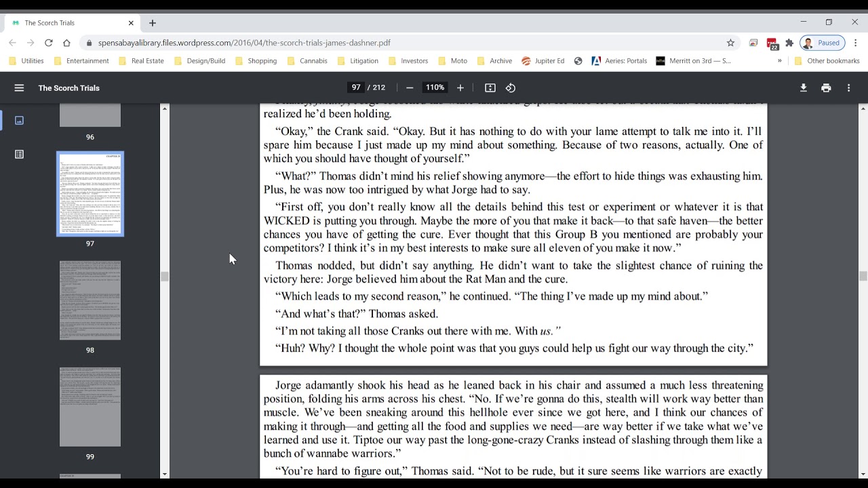This screenshot has height=488, width=868.
Task: Open the PDF viewer more actions menu
Action: point(848,87)
